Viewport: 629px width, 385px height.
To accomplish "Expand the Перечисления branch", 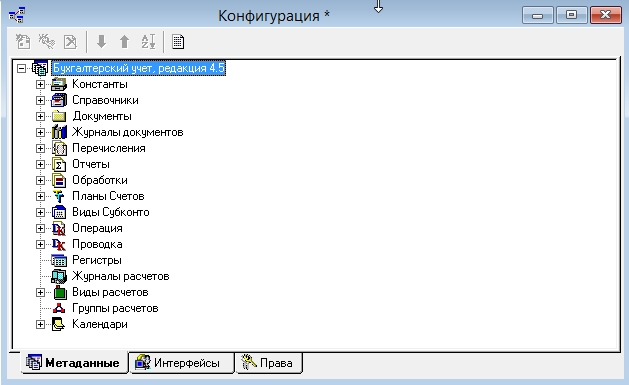I will tap(40, 148).
